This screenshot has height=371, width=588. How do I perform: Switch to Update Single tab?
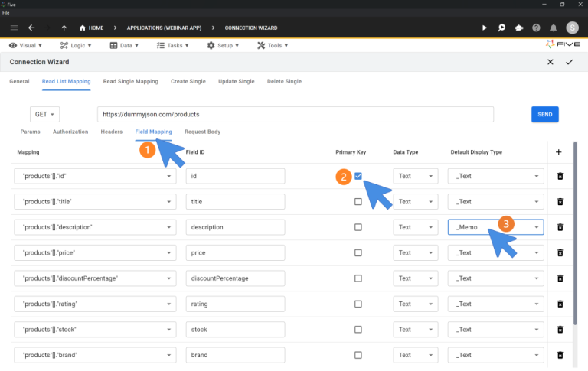coord(237,81)
